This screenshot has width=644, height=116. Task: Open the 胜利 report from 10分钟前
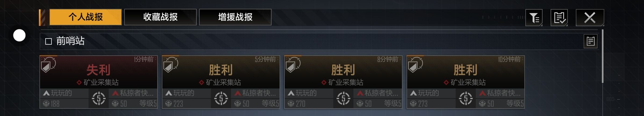pos(466,82)
